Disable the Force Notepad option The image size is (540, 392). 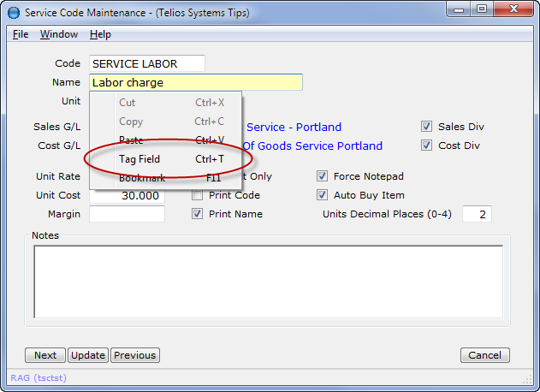[x=323, y=176]
